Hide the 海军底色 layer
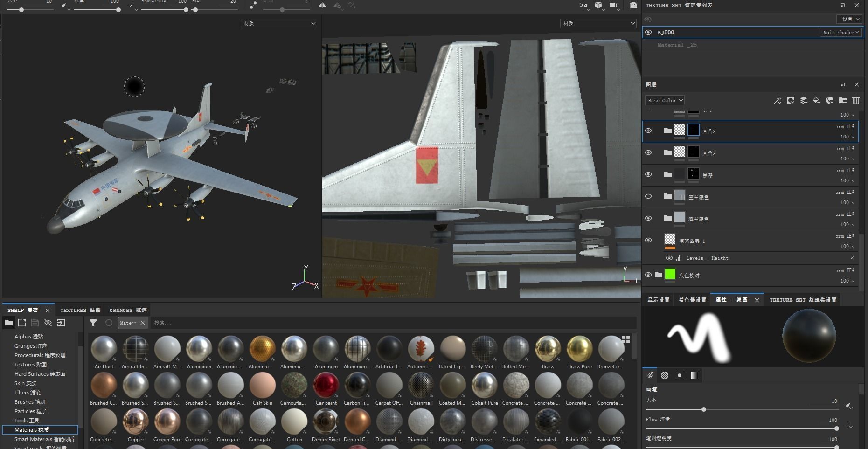 pos(648,218)
